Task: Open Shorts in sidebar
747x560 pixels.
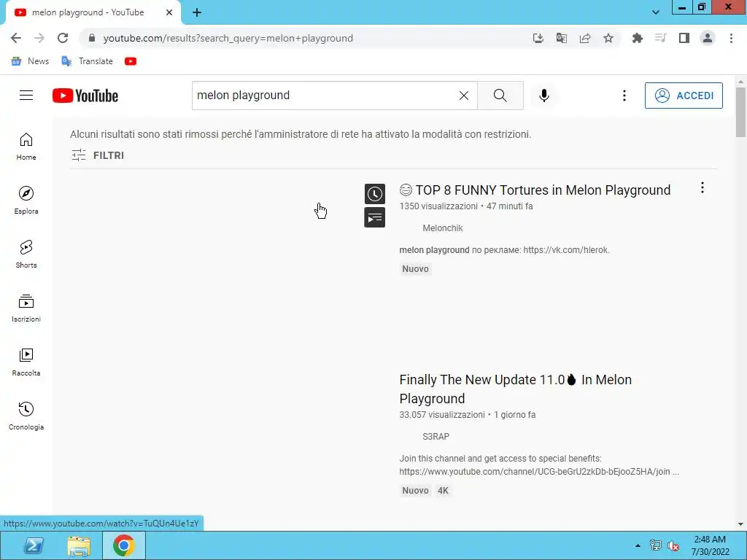Action: click(x=26, y=254)
